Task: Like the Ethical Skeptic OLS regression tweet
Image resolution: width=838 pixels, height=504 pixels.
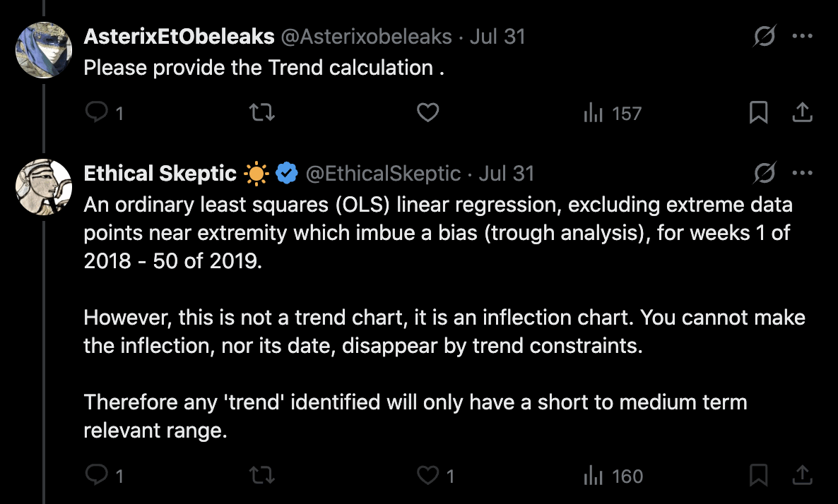Action: tap(427, 476)
